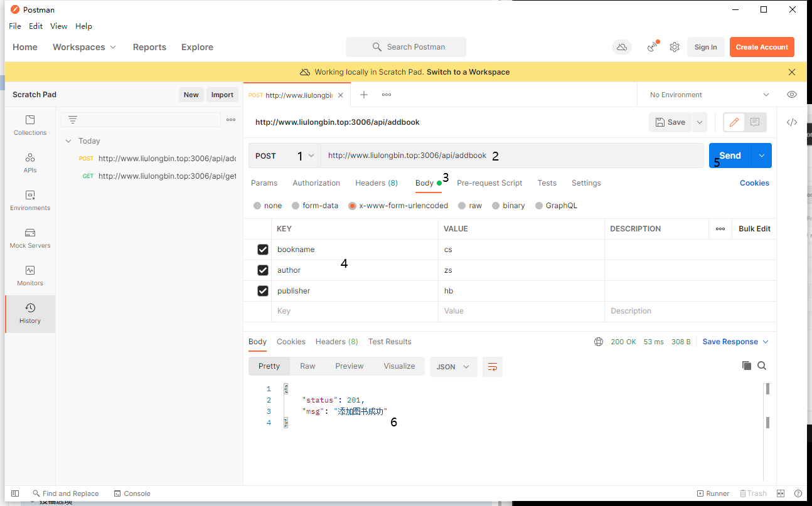Add a new request tab
Viewport: 812px width, 506px height.
[x=363, y=95]
